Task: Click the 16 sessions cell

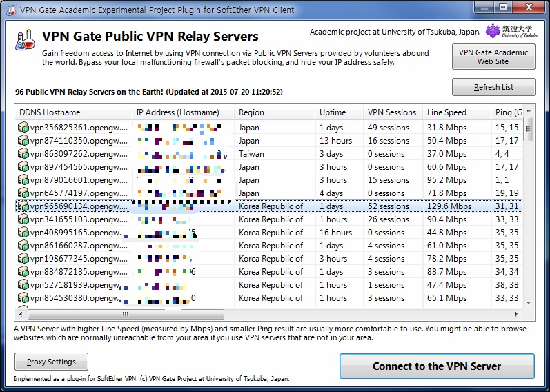Action: pyautogui.click(x=389, y=140)
